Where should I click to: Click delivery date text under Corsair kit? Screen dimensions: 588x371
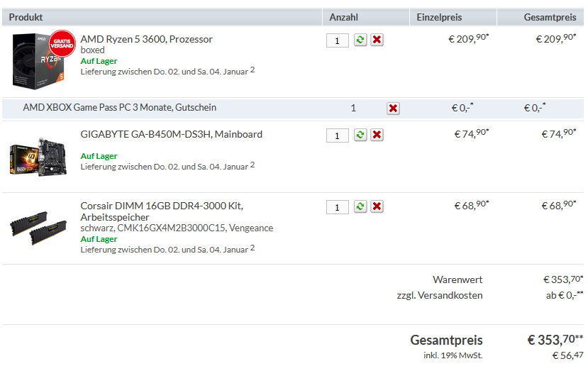point(167,249)
